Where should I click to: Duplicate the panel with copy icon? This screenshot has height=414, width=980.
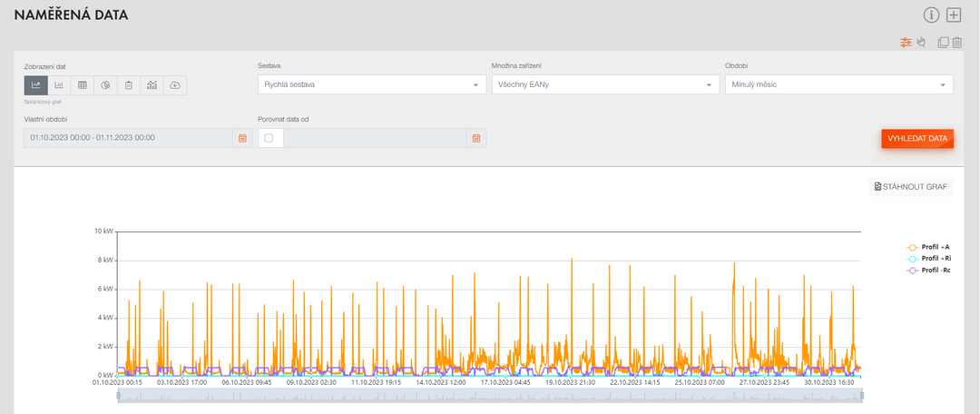(943, 42)
